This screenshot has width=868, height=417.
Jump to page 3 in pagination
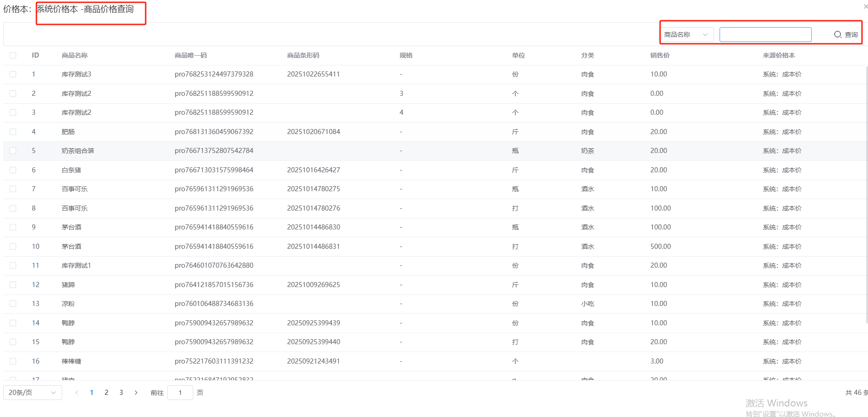(x=121, y=393)
